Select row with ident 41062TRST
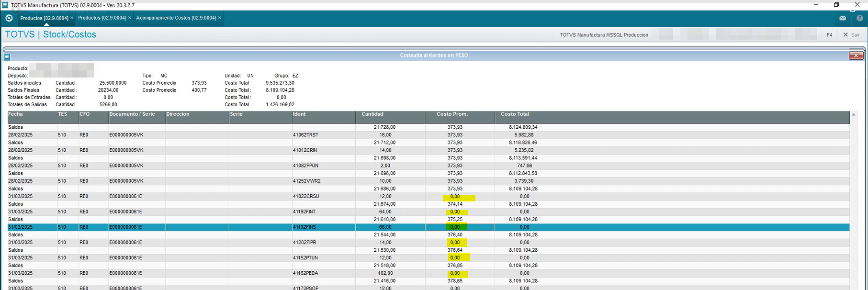The width and height of the screenshot is (868, 290). click(x=428, y=135)
